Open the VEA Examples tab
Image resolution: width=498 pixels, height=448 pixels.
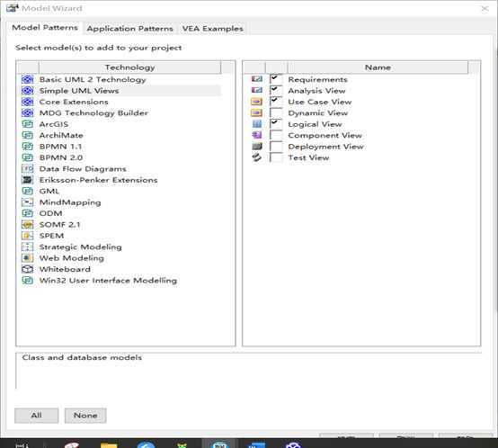212,29
